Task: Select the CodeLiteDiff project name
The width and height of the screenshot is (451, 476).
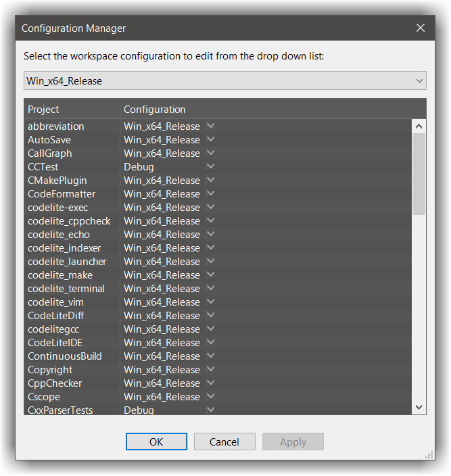Action: 56,315
